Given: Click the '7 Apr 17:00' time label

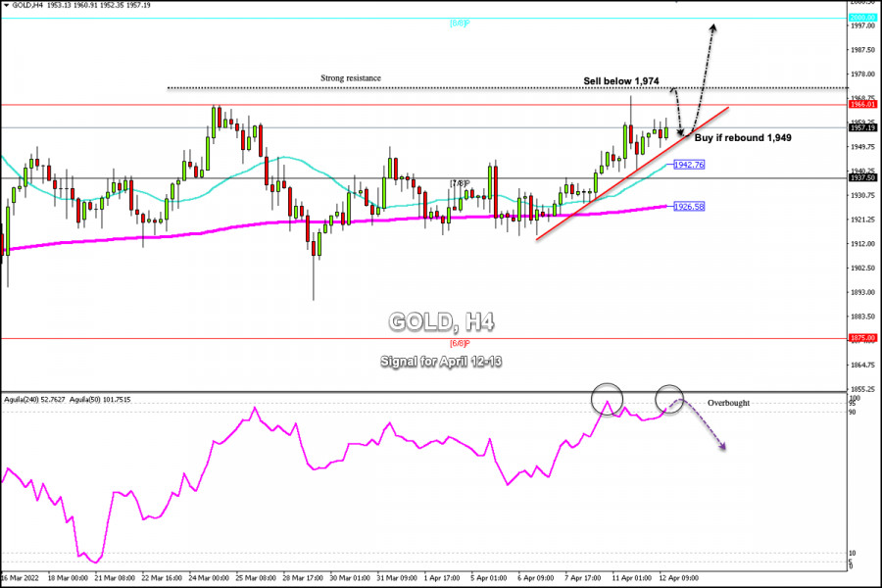Looking at the screenshot, I should pos(583,578).
